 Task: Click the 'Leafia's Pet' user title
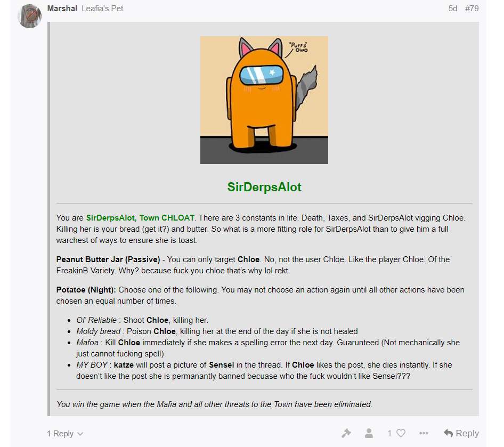(x=102, y=9)
